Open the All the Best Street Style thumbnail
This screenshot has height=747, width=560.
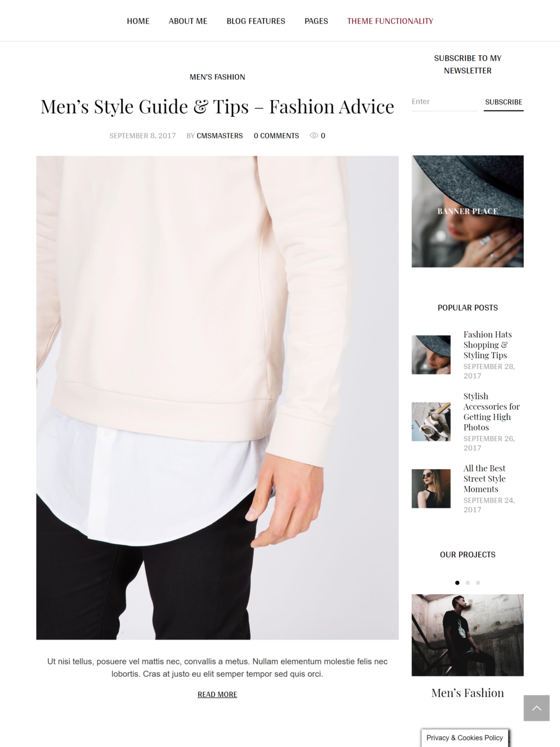click(x=431, y=489)
